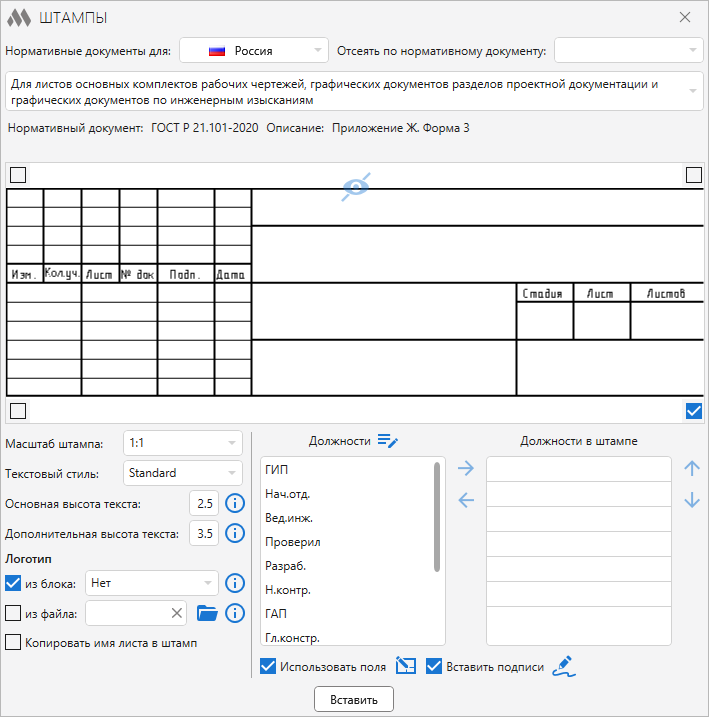Select Нач.отд. in positions list
Viewport: 709px width, 717px height.
tap(288, 494)
